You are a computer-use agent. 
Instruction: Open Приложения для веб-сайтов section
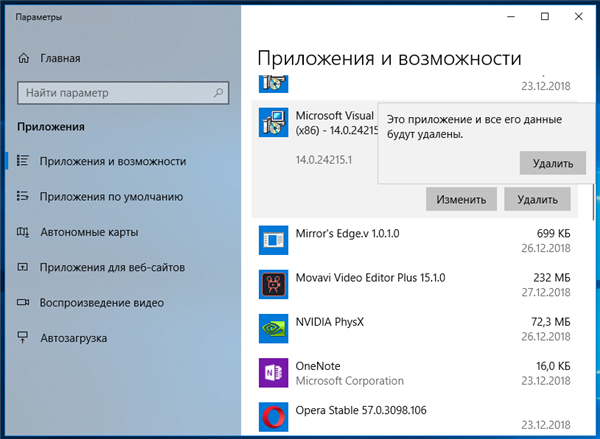pyautogui.click(x=112, y=268)
